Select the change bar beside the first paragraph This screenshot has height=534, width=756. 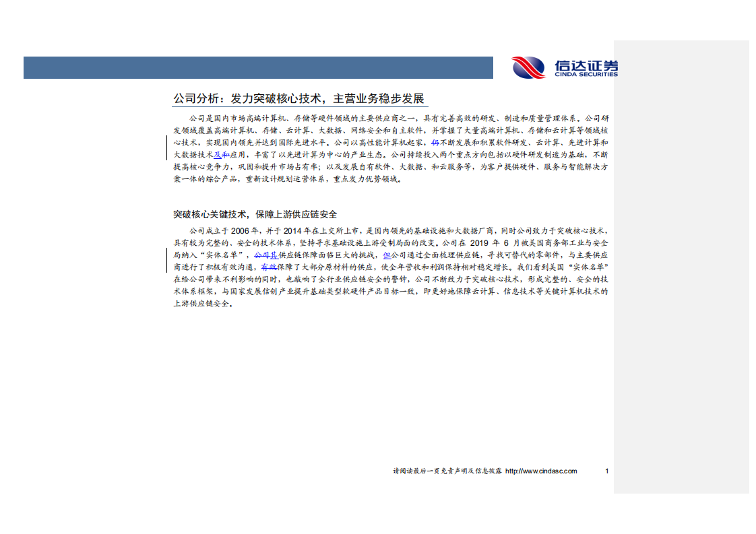pyautogui.click(x=168, y=147)
